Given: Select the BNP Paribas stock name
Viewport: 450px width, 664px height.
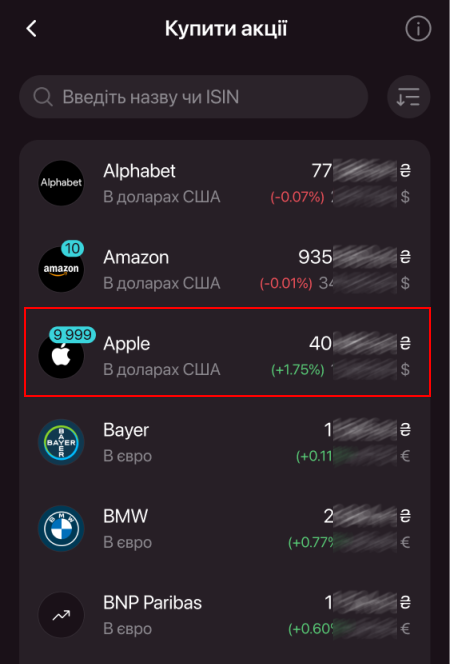Looking at the screenshot, I should point(152,603).
